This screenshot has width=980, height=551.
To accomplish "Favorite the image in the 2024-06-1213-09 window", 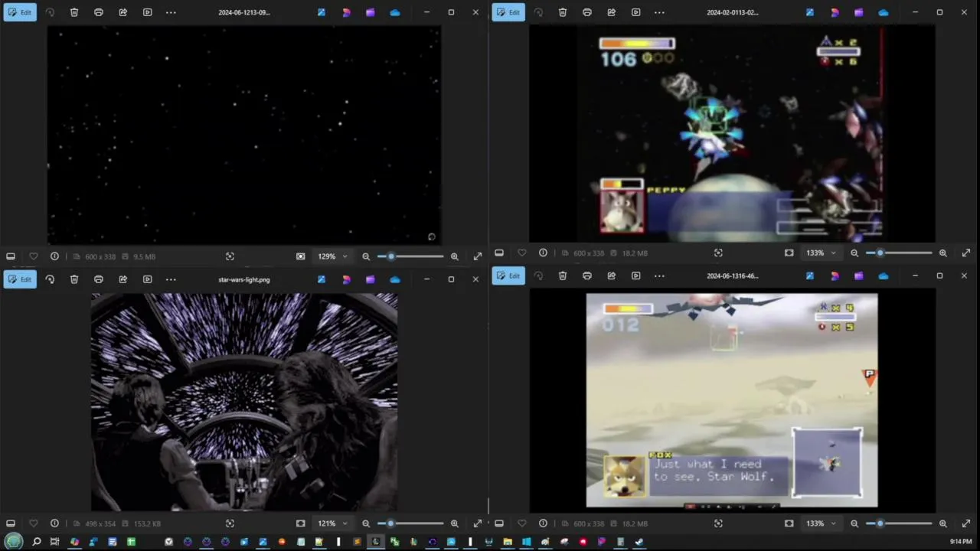I will coord(33,256).
